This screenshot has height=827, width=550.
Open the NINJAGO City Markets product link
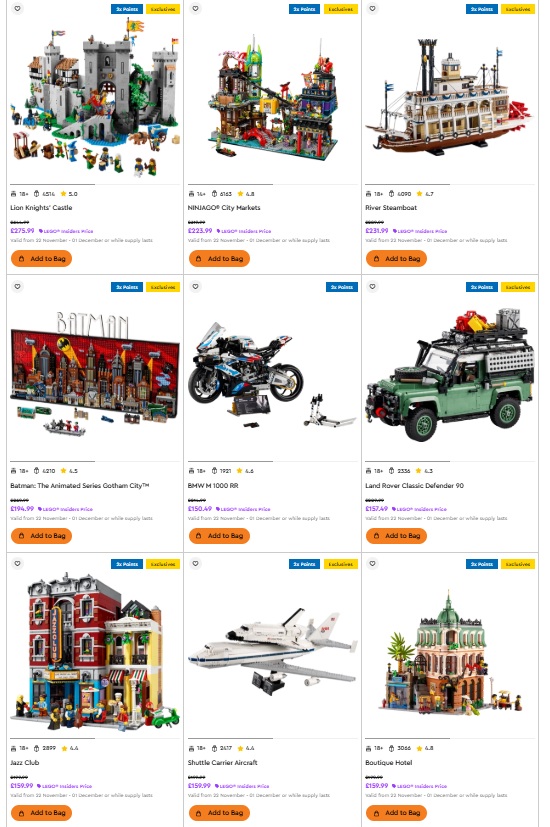(x=224, y=208)
